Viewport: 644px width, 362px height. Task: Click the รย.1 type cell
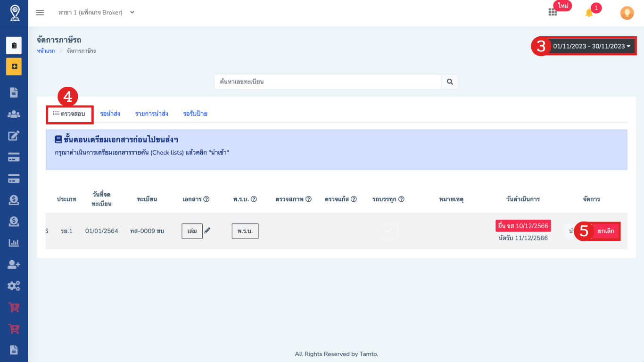click(66, 231)
